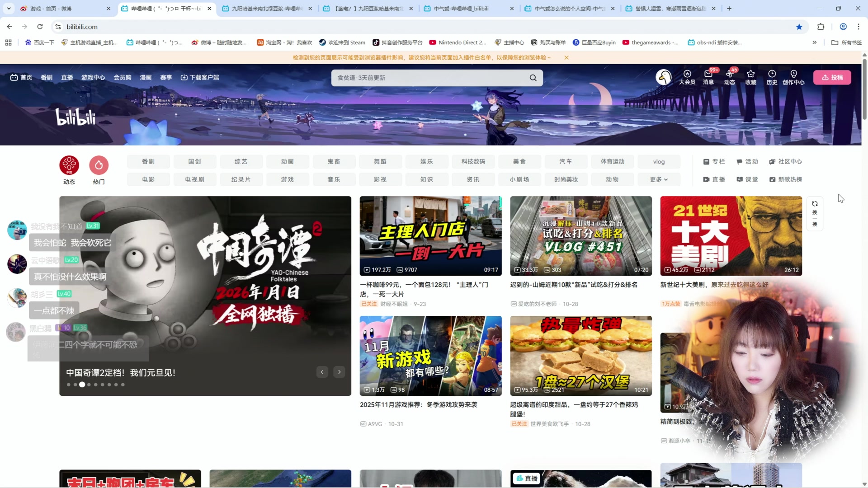The height and width of the screenshot is (488, 868).
Task: Open the 更多 category dropdown
Action: (659, 179)
